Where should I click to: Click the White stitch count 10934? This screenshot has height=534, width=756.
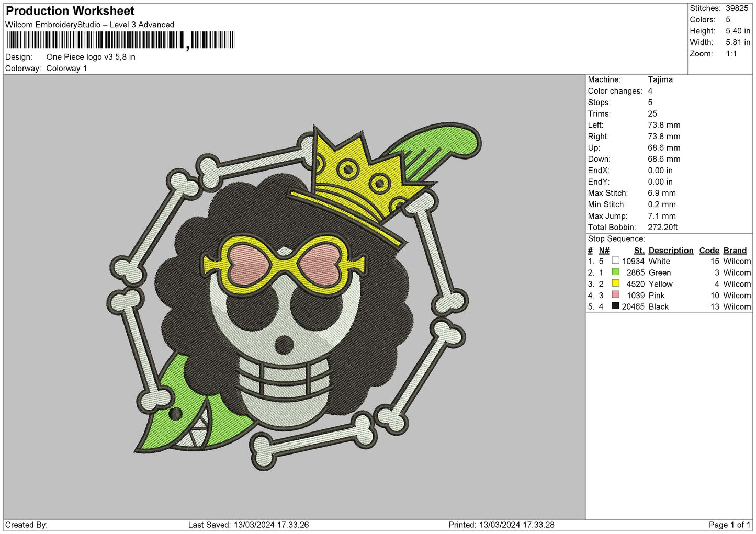pos(633,261)
